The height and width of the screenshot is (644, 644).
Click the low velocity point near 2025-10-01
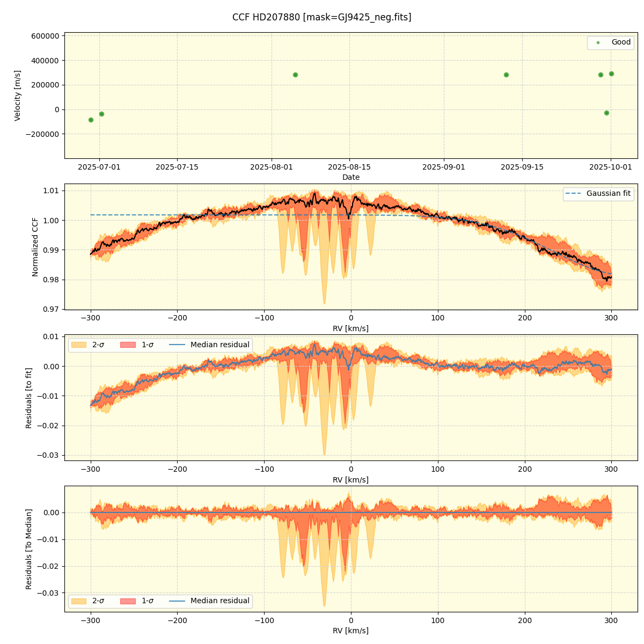coord(606,113)
